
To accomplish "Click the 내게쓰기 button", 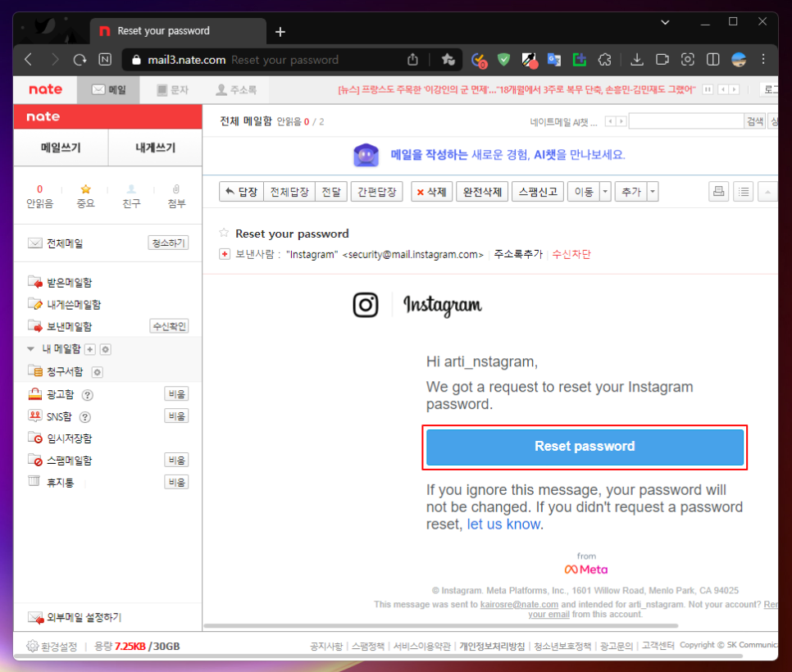I will [155, 148].
